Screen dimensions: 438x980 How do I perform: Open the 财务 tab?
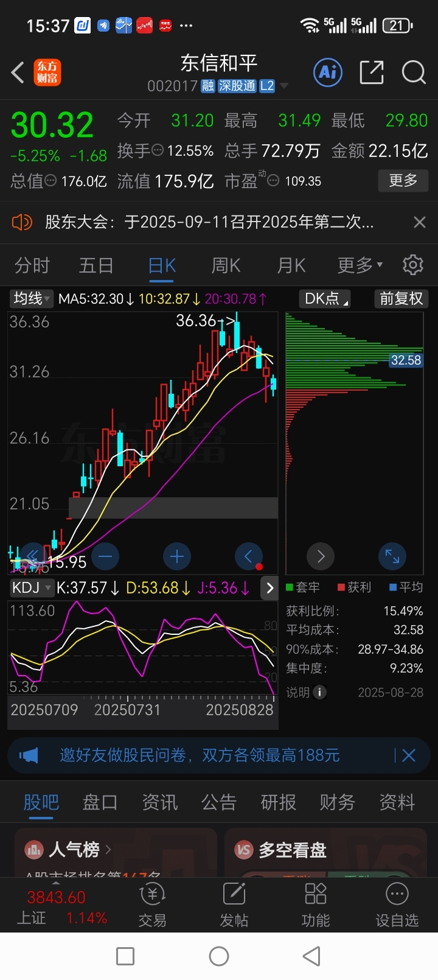pos(338,802)
